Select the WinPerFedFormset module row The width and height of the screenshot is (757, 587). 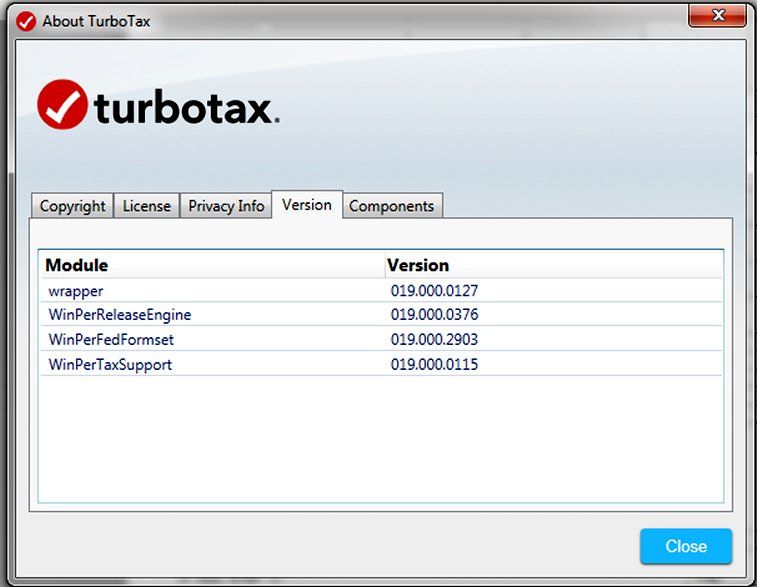(381, 339)
